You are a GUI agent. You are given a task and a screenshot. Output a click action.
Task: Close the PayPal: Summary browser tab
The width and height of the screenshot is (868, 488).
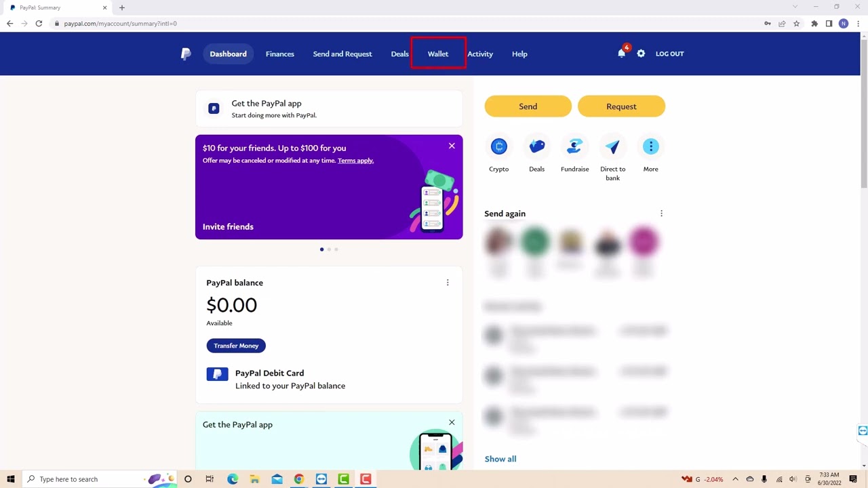(x=104, y=7)
